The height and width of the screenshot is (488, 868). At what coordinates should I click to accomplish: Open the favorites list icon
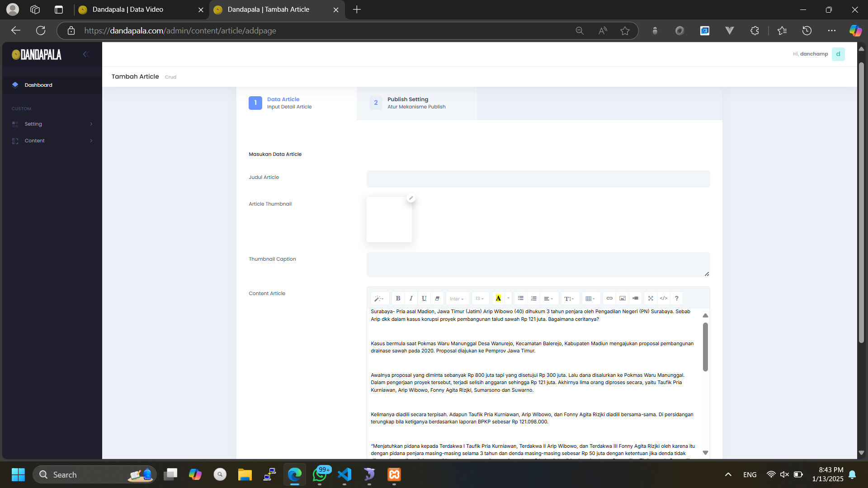(x=782, y=31)
